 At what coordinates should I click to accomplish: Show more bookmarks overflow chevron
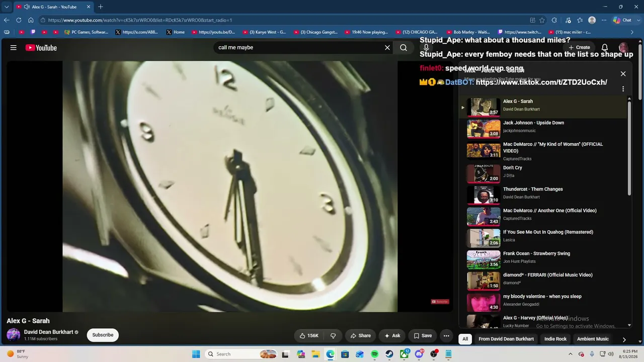click(632, 32)
